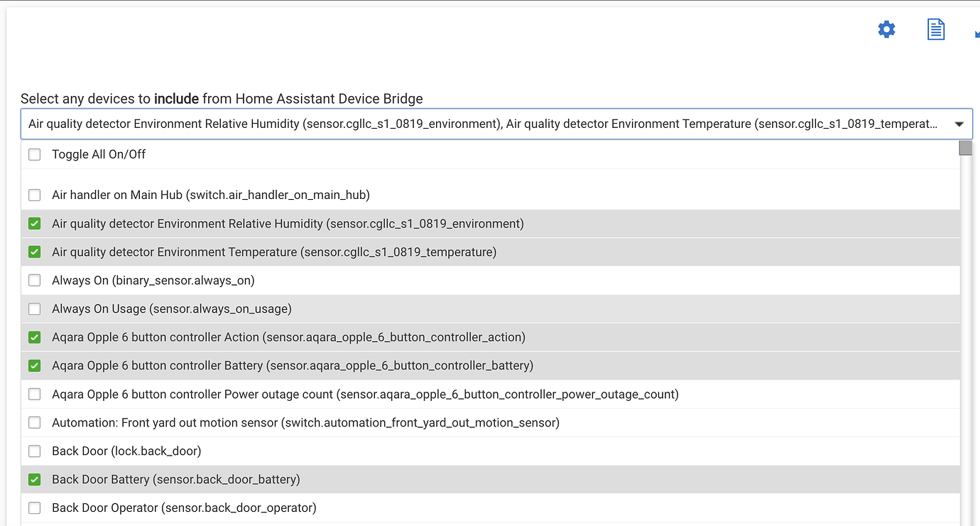This screenshot has width=980, height=526.
Task: Uncheck Air quality detector Environment Relative Humidity
Action: coord(34,223)
